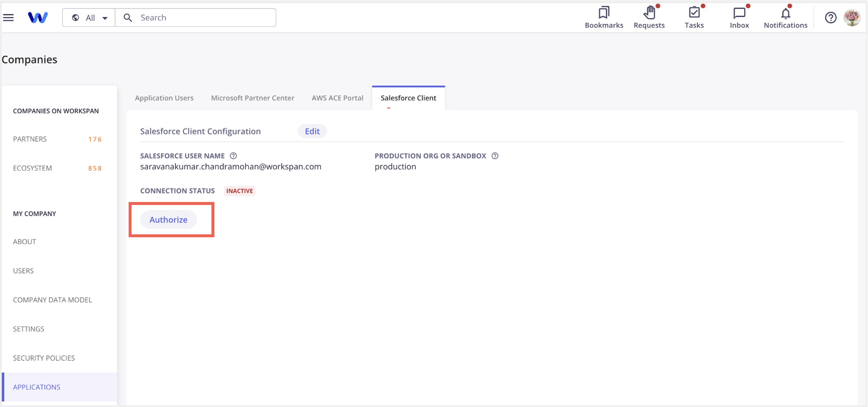
Task: Open Tasks
Action: [694, 17]
